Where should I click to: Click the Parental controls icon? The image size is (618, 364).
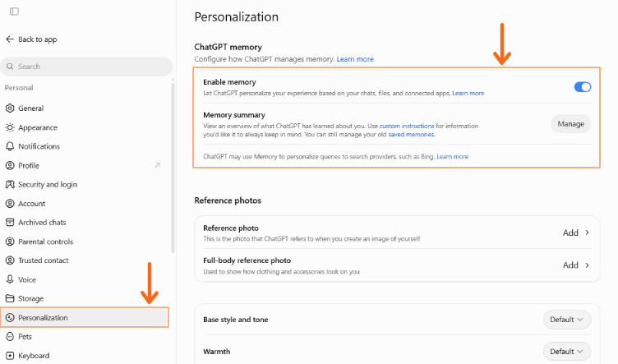10,242
